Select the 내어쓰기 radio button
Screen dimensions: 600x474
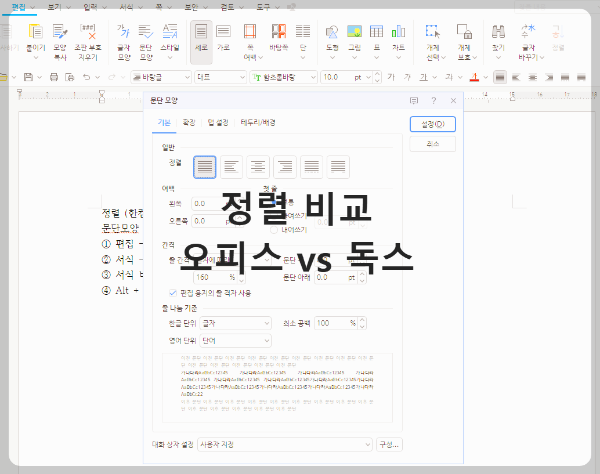coord(274,230)
